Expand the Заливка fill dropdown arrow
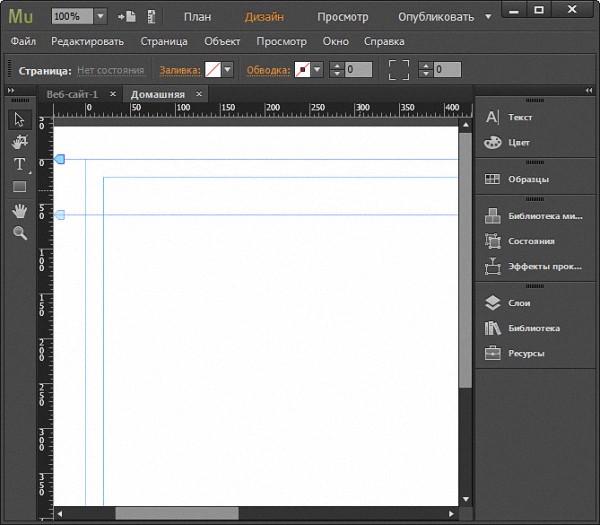Viewport: 600px width, 525px height. click(x=228, y=70)
